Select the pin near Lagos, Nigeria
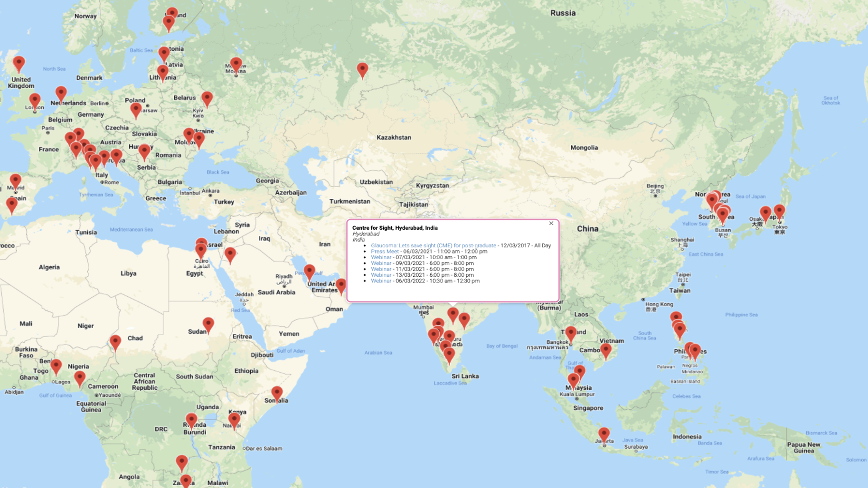This screenshot has height=488, width=868. [56, 366]
